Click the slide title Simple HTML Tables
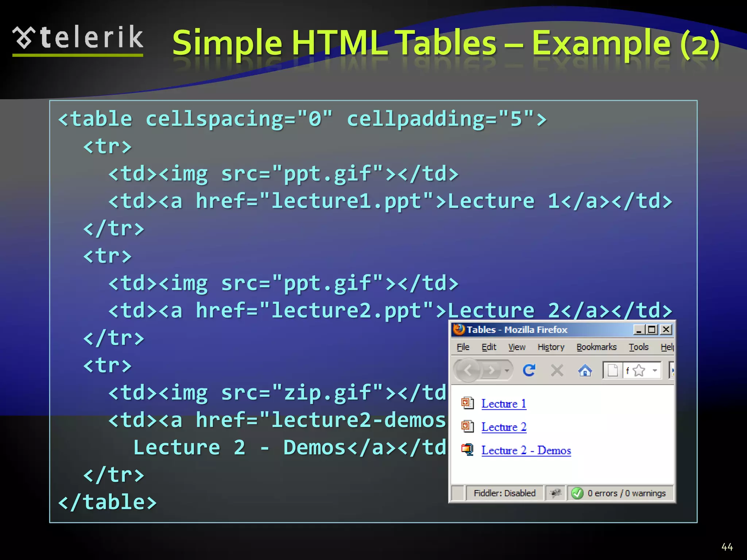 coord(446,43)
